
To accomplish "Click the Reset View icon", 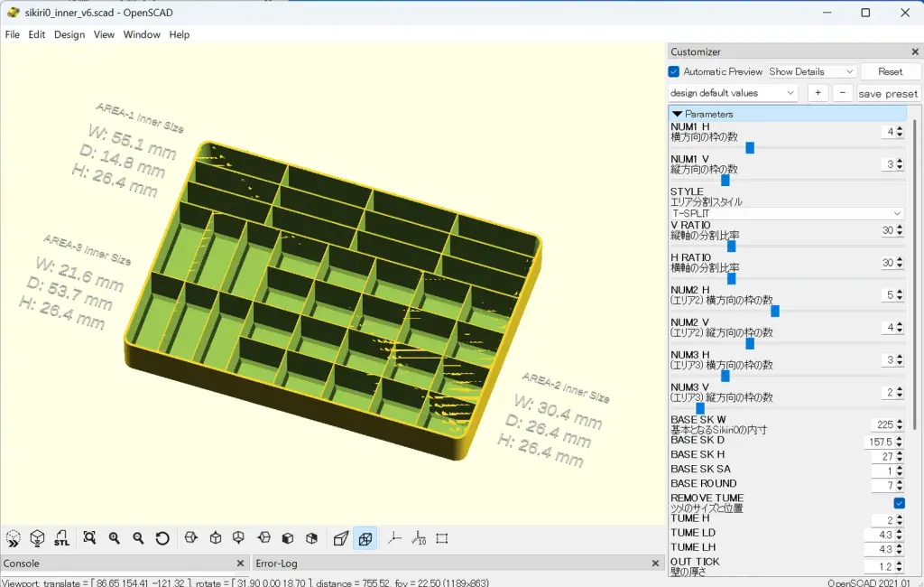I will pos(162,538).
